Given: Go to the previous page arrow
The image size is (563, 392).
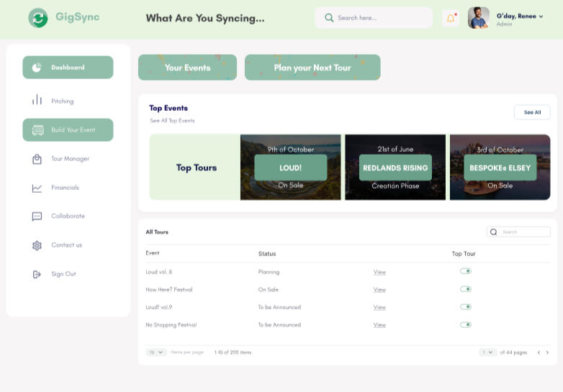Looking at the screenshot, I should [x=539, y=352].
